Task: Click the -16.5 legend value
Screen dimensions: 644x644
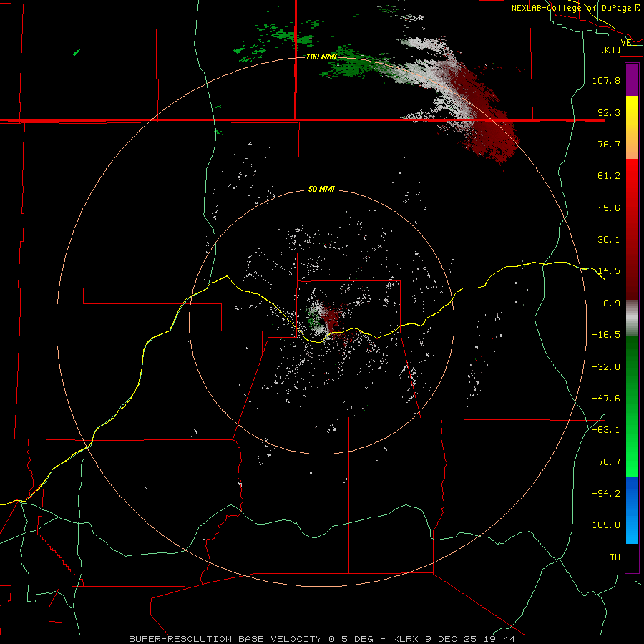Action: pyautogui.click(x=606, y=335)
